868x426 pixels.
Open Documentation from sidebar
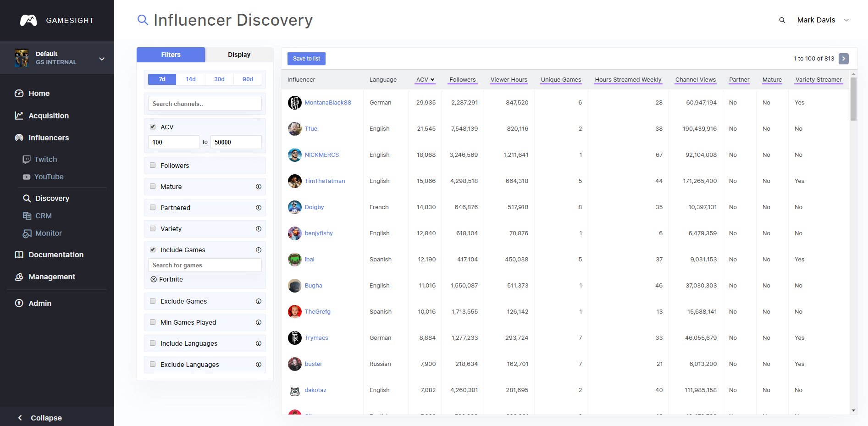49,254
